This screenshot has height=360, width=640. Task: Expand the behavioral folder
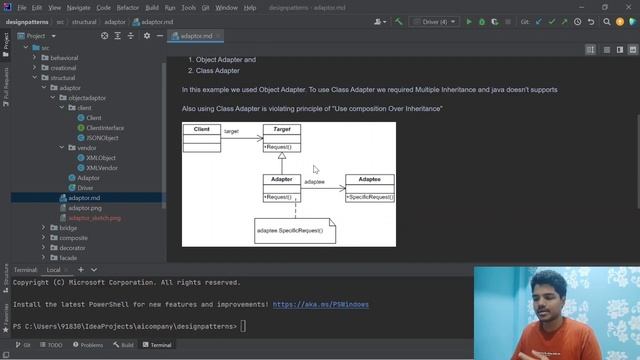(x=35, y=58)
